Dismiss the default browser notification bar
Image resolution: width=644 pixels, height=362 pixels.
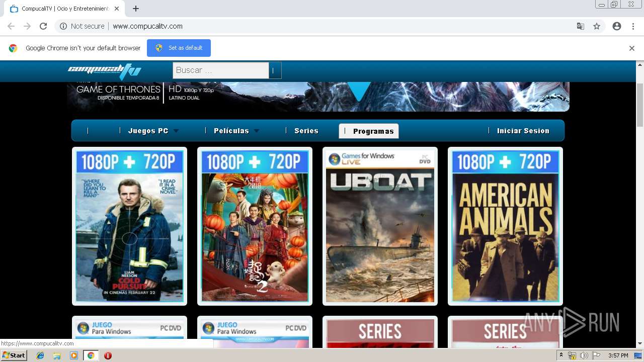tap(632, 48)
